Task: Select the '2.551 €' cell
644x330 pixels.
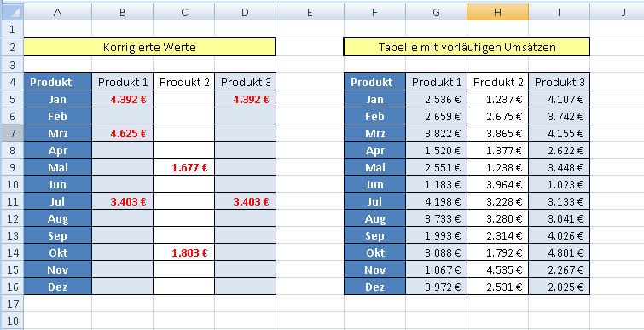Action: (436, 167)
